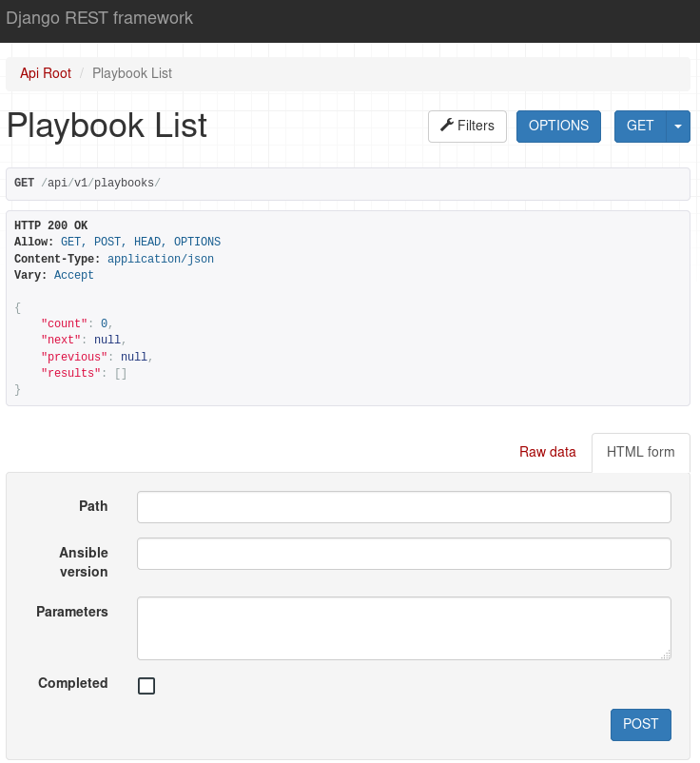Go to Api Root breadcrumb link
Image resolution: width=700 pixels, height=763 pixels.
[46, 73]
